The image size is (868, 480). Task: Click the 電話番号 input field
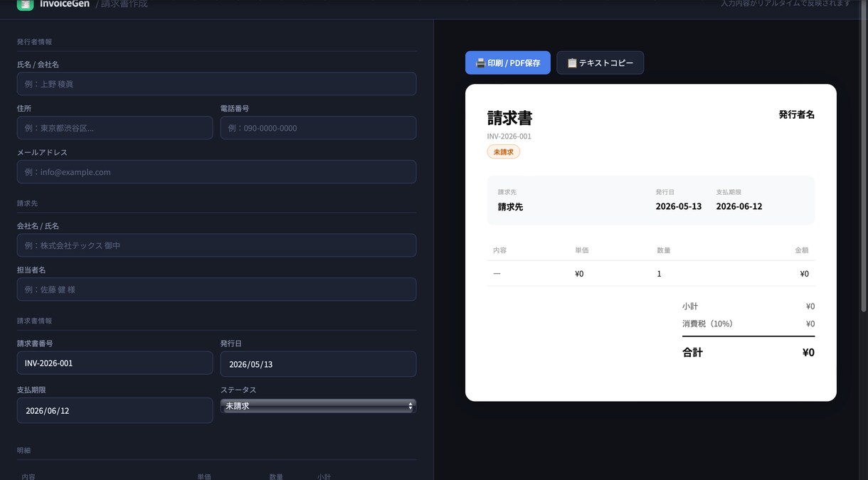point(318,128)
